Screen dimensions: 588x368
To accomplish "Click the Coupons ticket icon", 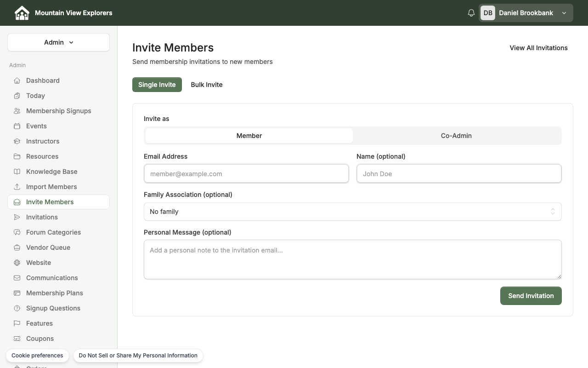I will [17, 339].
